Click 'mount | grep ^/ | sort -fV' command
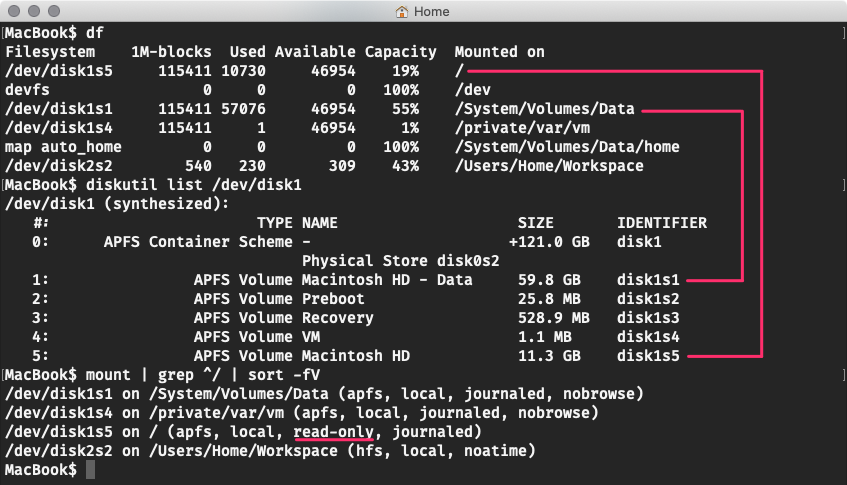This screenshot has height=485, width=847. pos(203,375)
